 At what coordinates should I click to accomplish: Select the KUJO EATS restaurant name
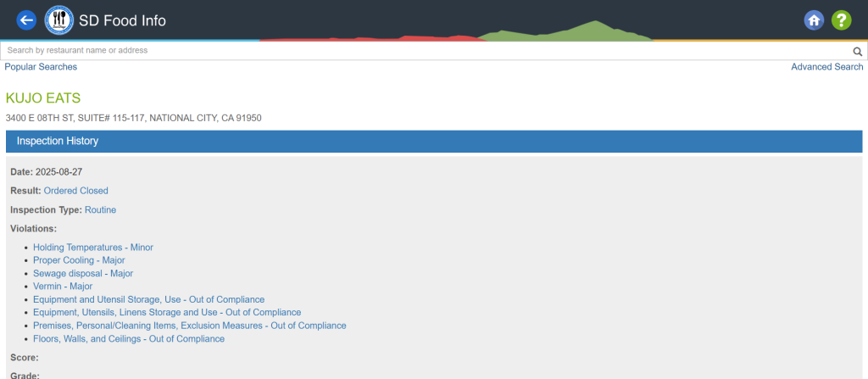pos(43,98)
